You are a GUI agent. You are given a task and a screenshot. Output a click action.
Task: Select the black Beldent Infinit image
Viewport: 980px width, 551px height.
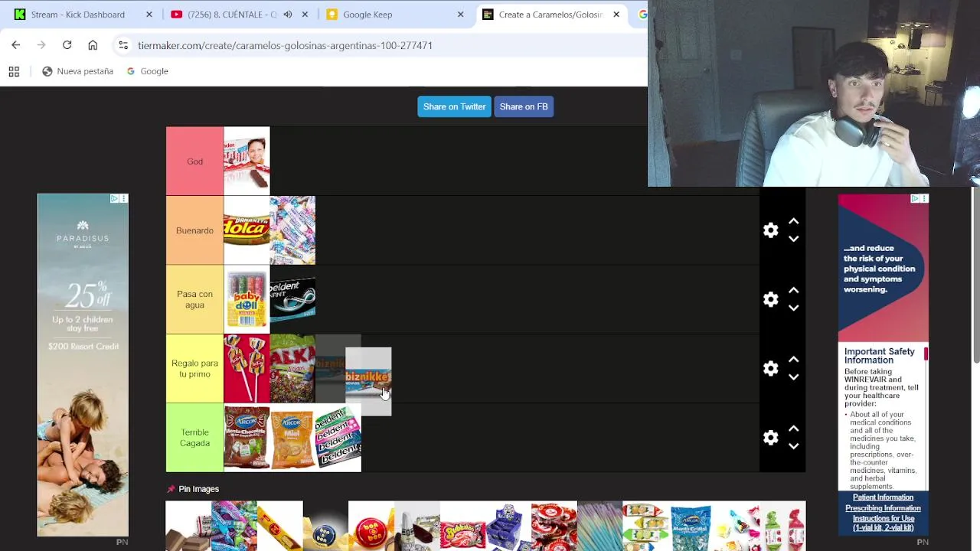[292, 299]
